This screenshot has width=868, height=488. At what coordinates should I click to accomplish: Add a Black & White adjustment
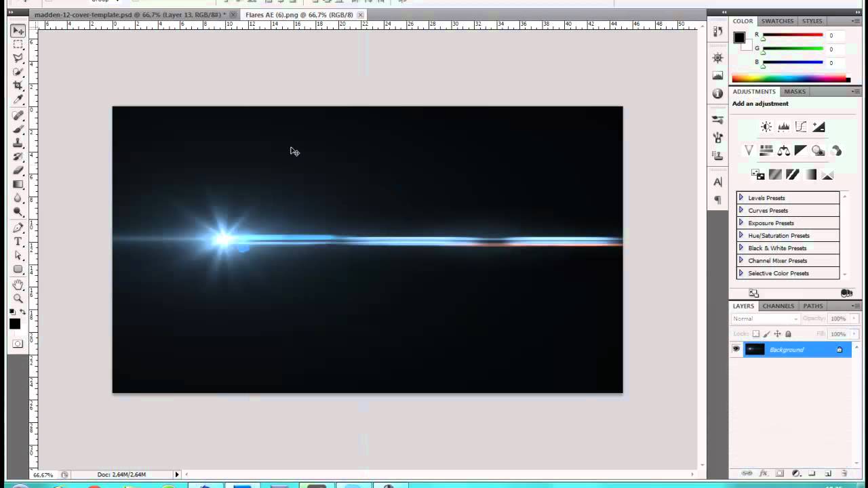coord(801,150)
